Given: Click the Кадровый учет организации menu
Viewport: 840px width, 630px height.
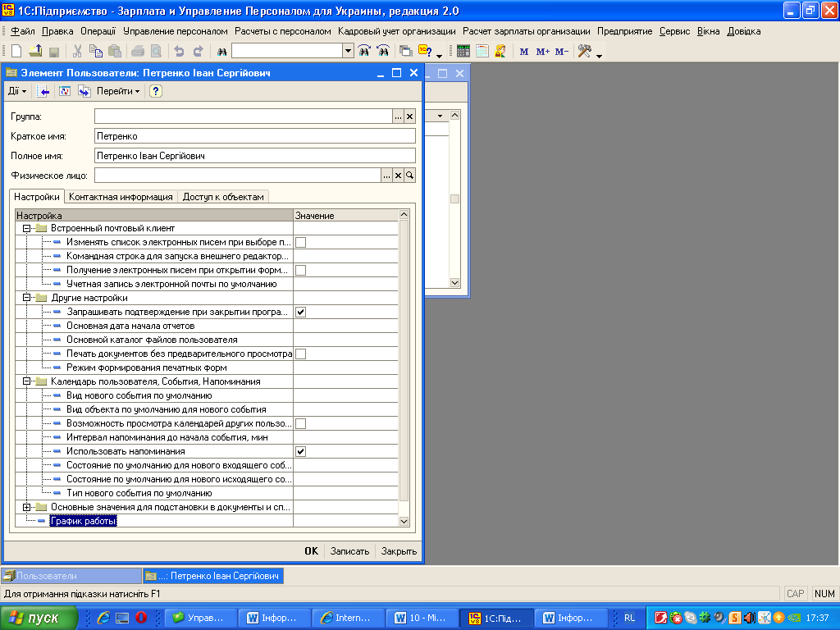Looking at the screenshot, I should tap(396, 31).
